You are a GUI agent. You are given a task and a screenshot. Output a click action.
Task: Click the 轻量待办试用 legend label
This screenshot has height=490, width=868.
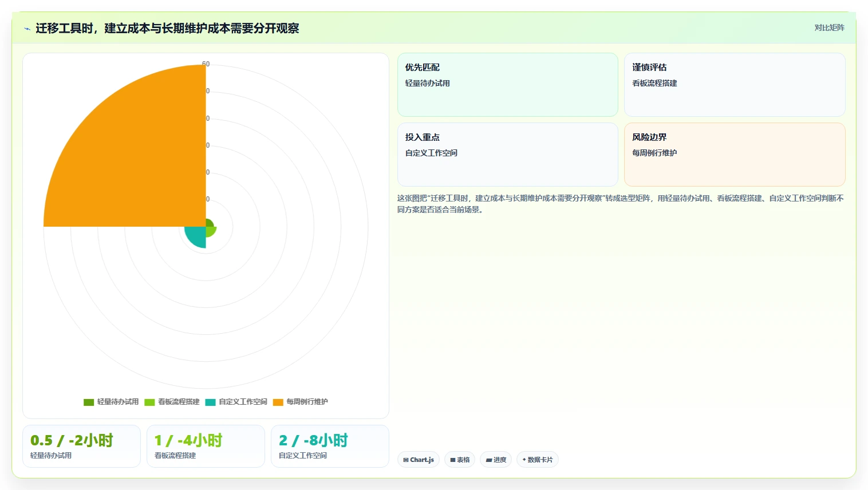tap(118, 402)
